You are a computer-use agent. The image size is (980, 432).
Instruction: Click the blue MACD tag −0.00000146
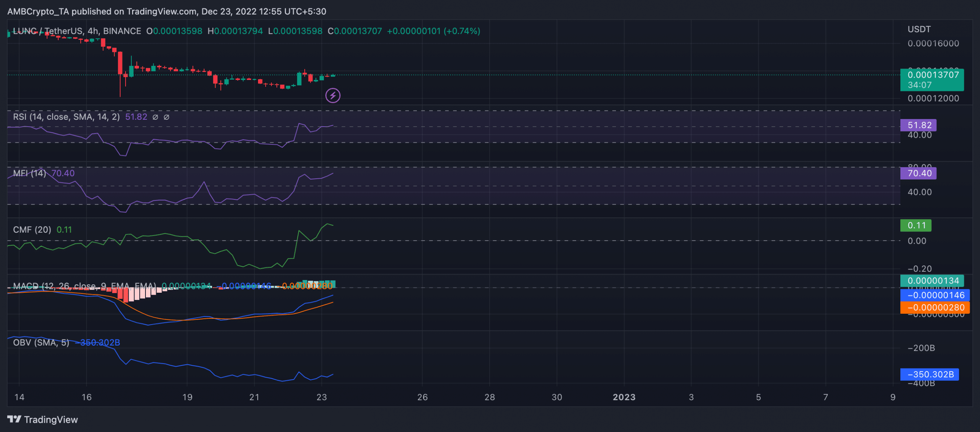pyautogui.click(x=935, y=295)
